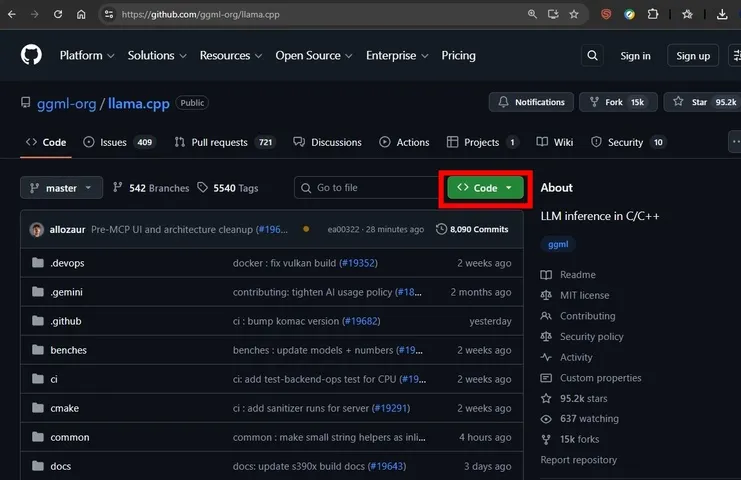Open the Pricing page
This screenshot has width=741, height=480.
pos(458,55)
